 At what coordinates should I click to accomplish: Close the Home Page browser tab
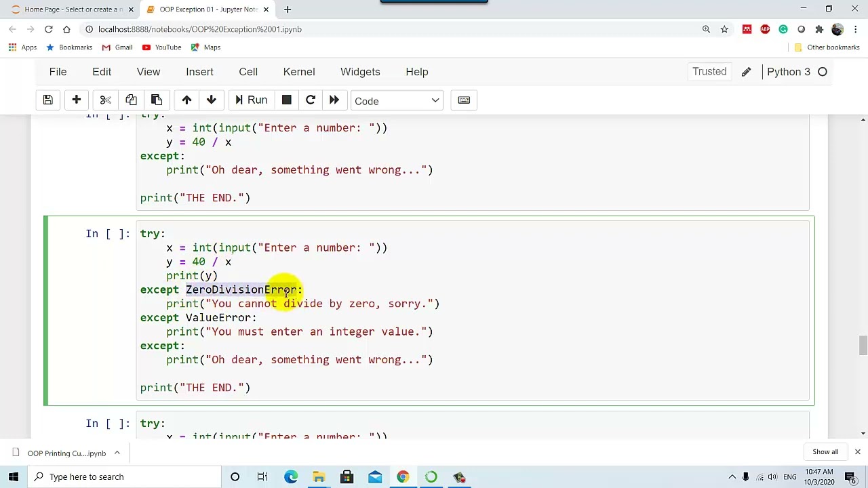pos(131,9)
